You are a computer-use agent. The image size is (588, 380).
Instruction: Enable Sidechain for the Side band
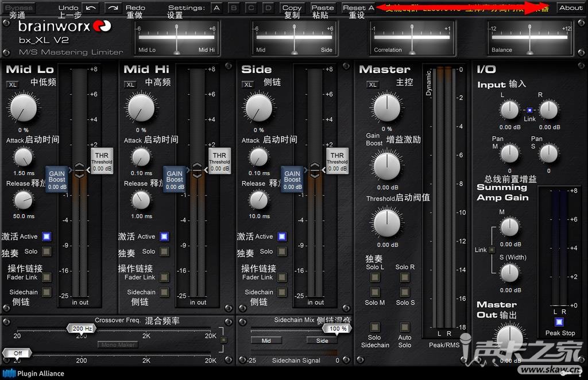click(282, 292)
